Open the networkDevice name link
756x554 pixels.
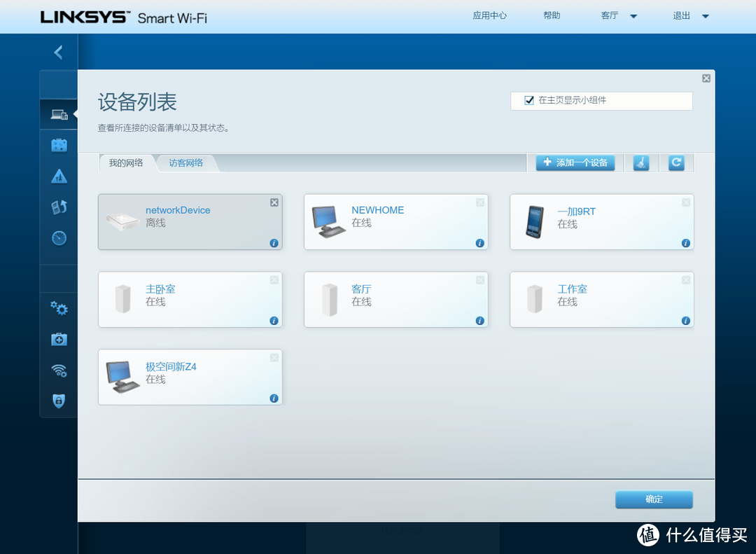click(x=178, y=210)
